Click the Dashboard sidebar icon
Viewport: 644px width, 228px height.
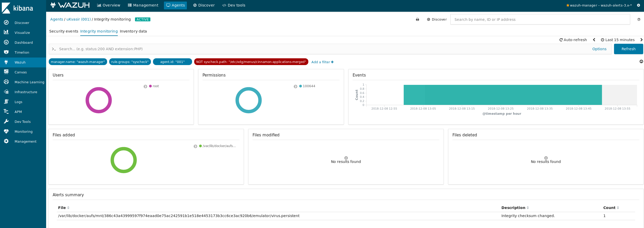(x=6, y=42)
